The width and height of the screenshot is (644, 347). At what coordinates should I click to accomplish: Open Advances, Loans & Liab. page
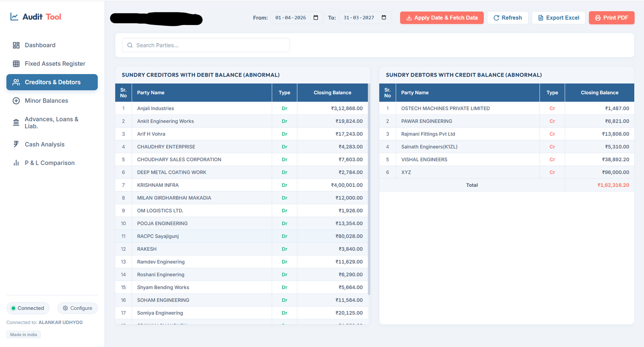[x=52, y=123]
